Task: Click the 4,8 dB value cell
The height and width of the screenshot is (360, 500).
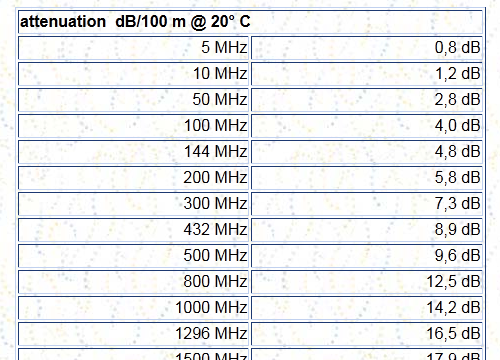Action: (x=367, y=152)
